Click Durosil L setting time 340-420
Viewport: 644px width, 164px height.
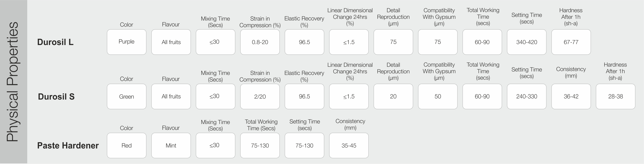[526, 42]
